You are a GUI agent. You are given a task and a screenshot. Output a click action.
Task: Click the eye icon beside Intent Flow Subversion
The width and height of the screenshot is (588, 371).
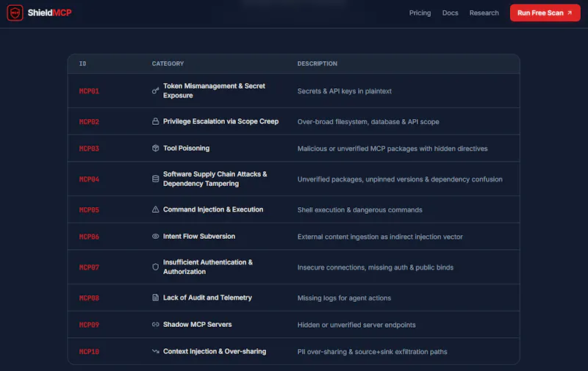pos(155,236)
